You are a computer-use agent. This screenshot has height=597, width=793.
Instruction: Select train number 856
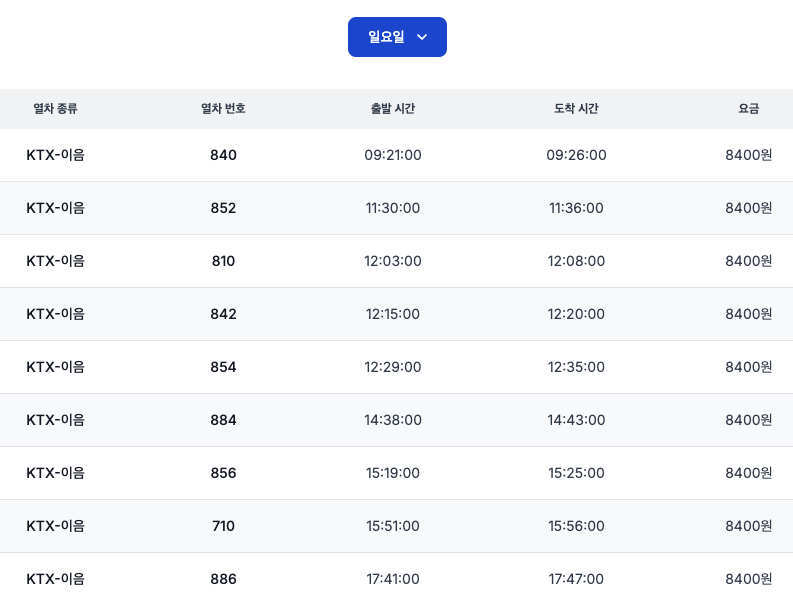point(223,473)
